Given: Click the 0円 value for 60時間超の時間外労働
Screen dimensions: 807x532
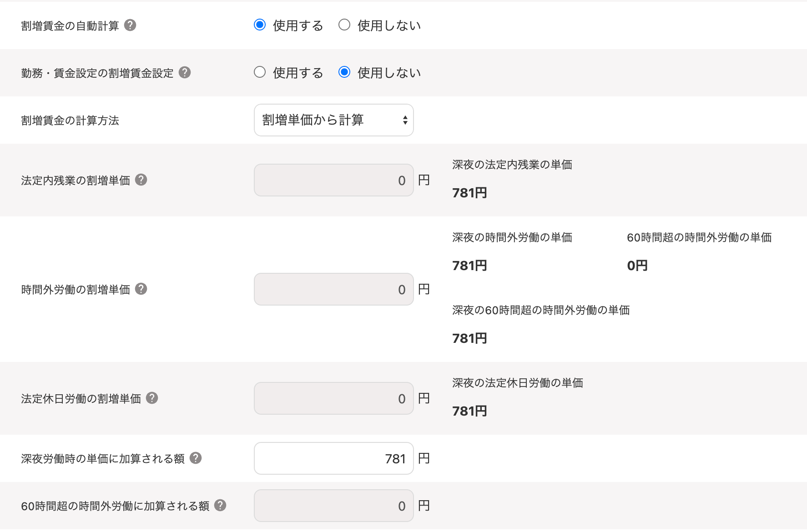Looking at the screenshot, I should pyautogui.click(x=637, y=266).
